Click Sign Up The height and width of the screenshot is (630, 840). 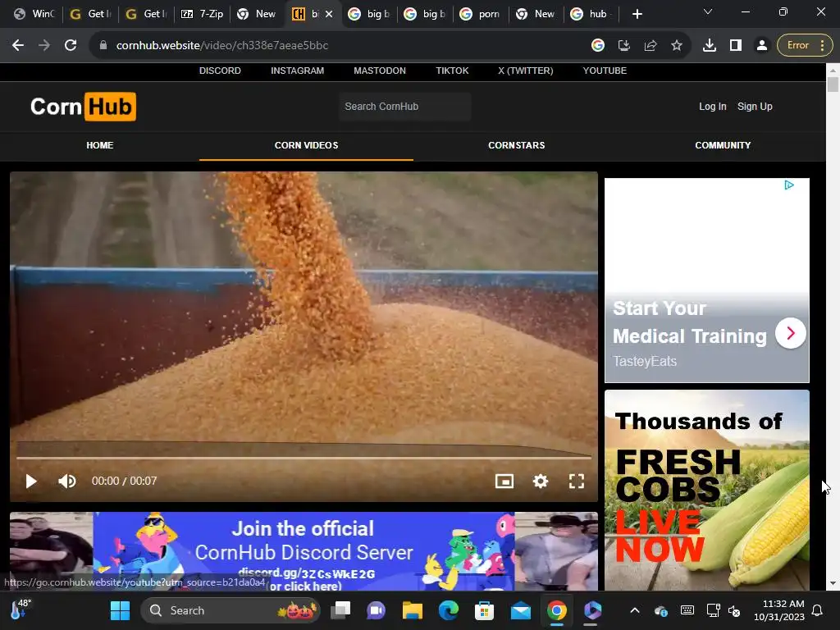[x=755, y=107]
